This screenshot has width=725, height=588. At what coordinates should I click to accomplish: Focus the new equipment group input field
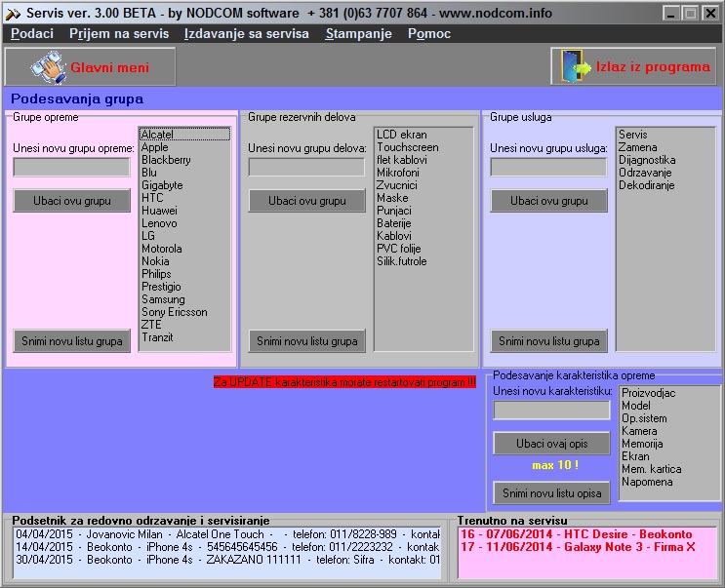pyautogui.click(x=71, y=167)
